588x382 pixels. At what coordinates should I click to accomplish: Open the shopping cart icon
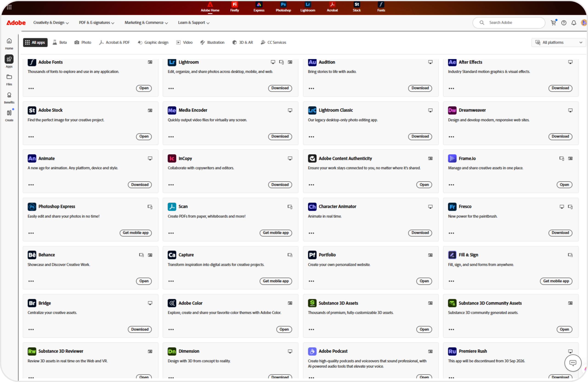[x=553, y=23]
